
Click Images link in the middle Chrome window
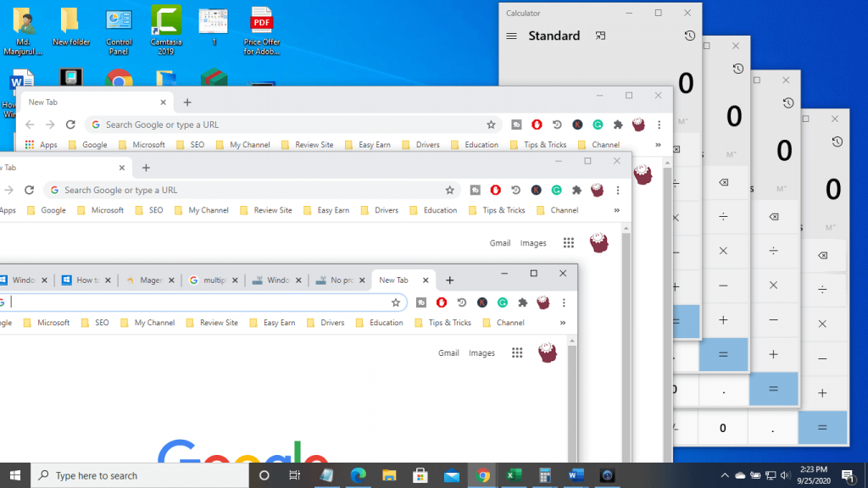coord(533,243)
